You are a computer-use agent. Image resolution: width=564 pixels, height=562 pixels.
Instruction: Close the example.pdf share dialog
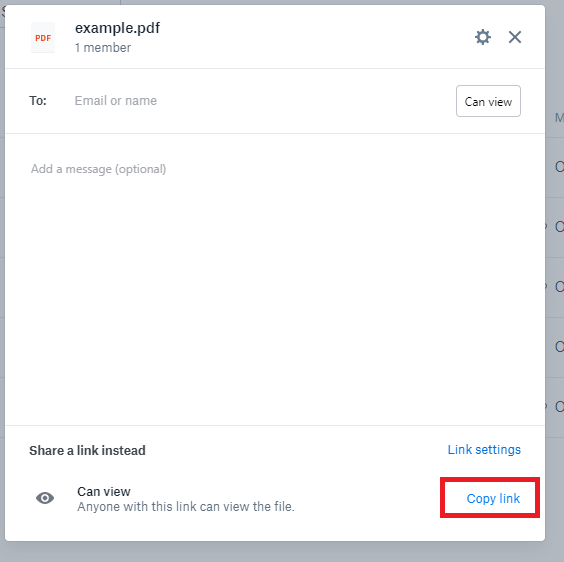(515, 37)
